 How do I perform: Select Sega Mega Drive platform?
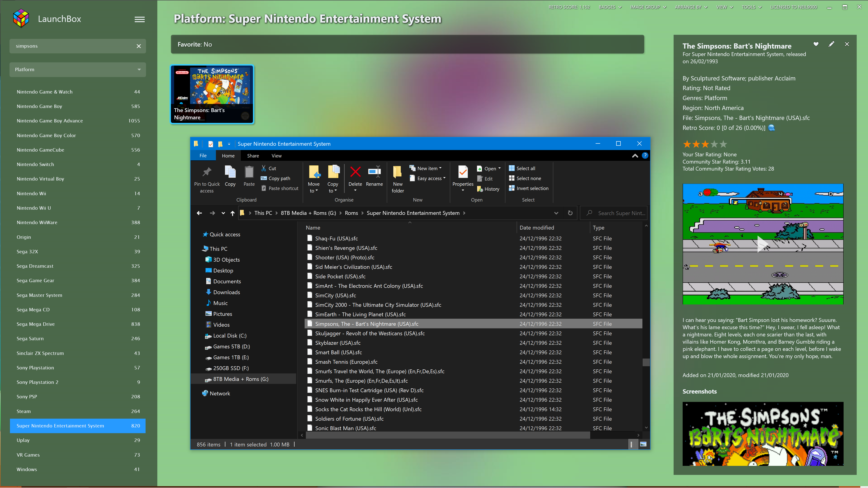click(78, 324)
